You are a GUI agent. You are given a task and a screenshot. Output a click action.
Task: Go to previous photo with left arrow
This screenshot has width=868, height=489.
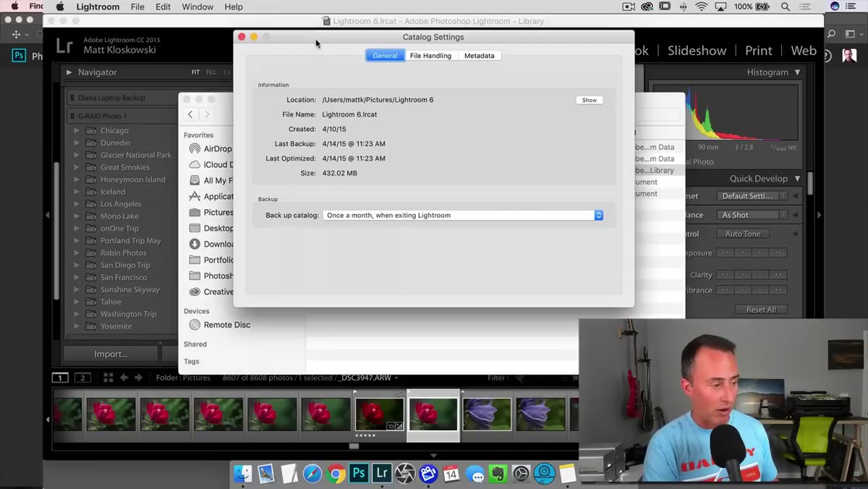(124, 378)
